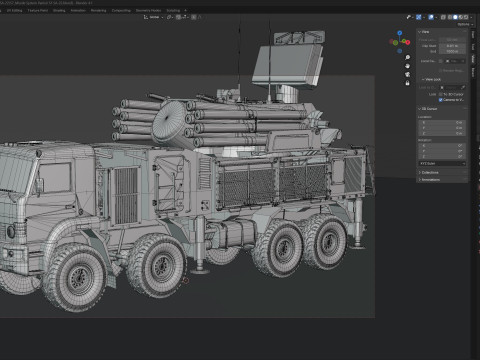Open the Item sidebar tab
The image size is (480, 360).
(x=473, y=35)
